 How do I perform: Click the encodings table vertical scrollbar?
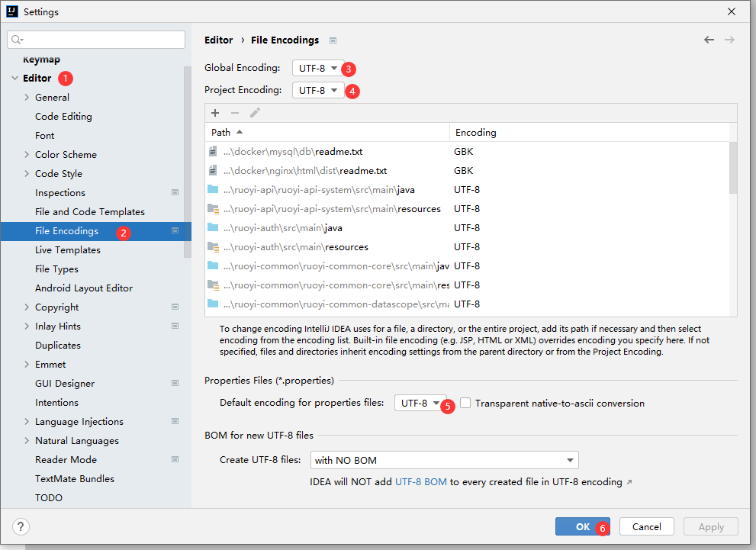pyautogui.click(x=733, y=168)
